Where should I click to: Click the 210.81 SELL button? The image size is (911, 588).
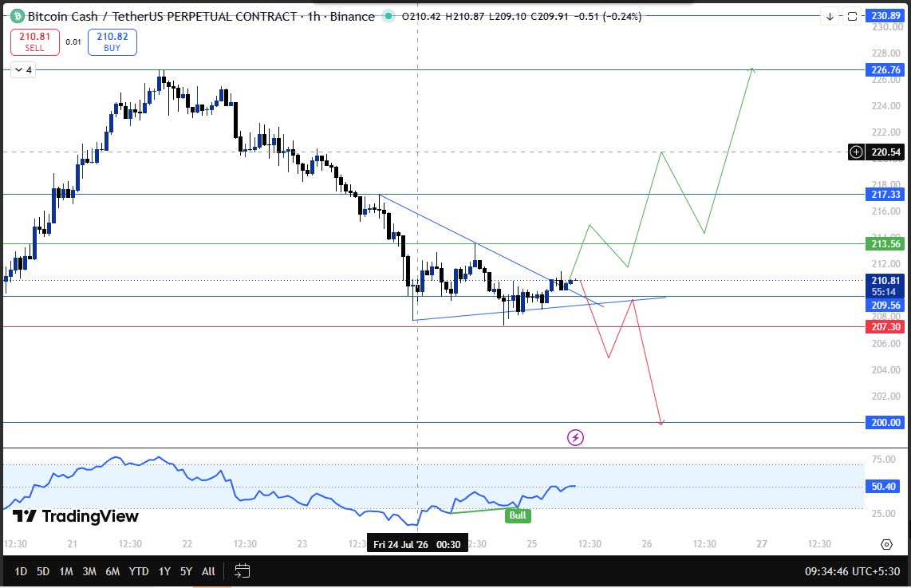pos(35,41)
